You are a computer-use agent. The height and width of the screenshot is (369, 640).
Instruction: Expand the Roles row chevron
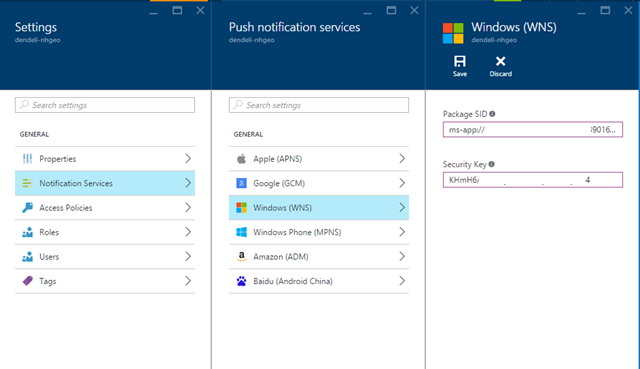[188, 232]
